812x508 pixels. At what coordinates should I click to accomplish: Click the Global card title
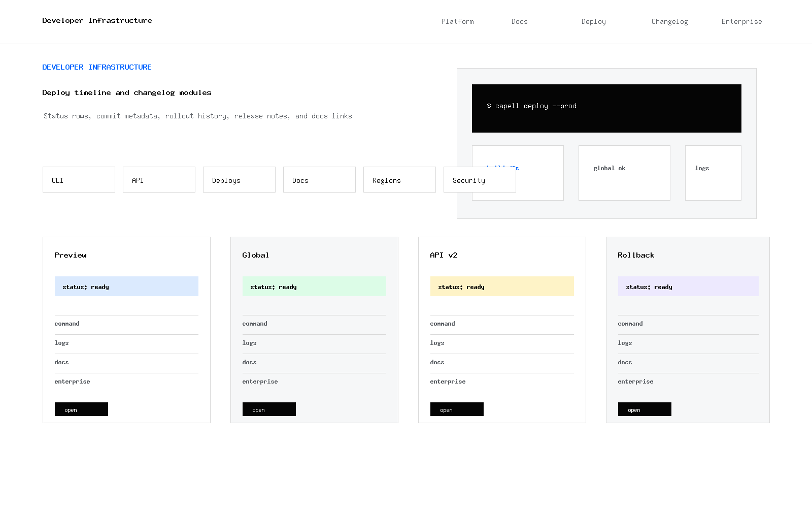click(255, 255)
